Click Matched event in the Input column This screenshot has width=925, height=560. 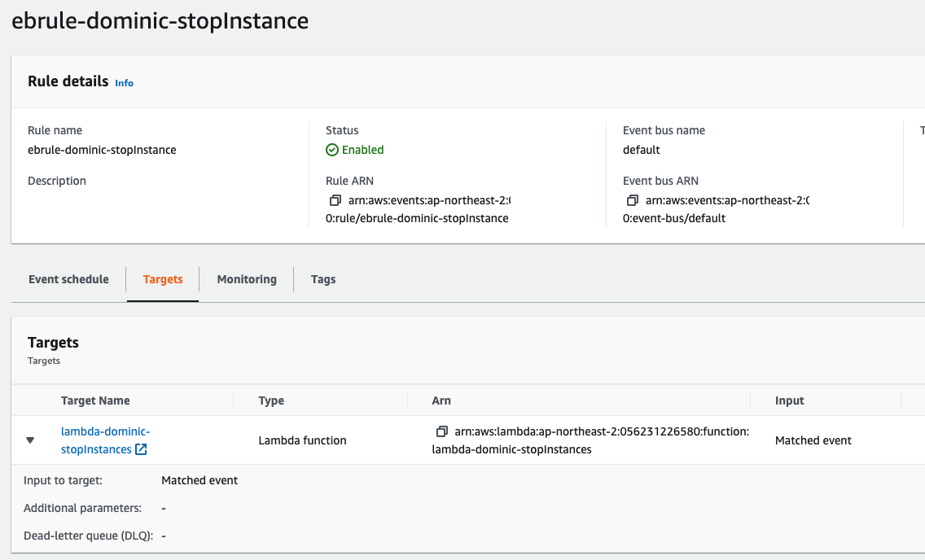[813, 440]
